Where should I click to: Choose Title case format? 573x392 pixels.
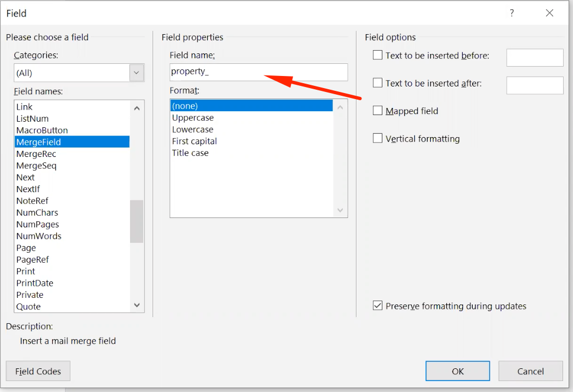click(x=252, y=153)
